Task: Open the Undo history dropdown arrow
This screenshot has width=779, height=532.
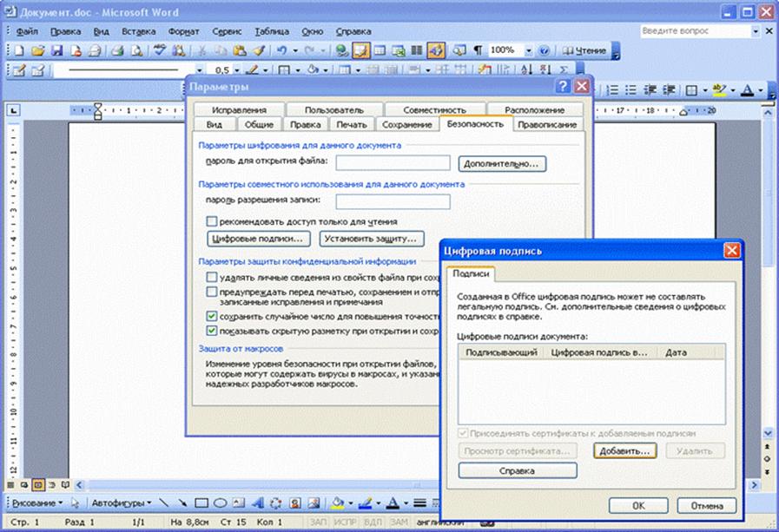Action: pos(294,50)
